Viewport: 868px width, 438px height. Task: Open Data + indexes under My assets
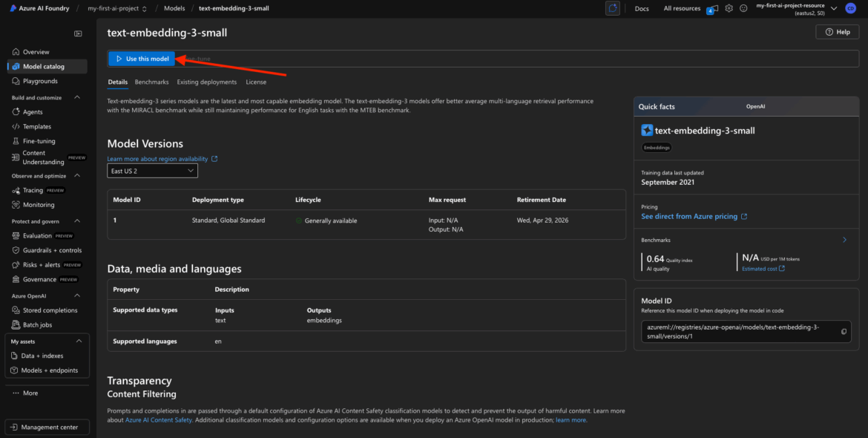coord(42,356)
